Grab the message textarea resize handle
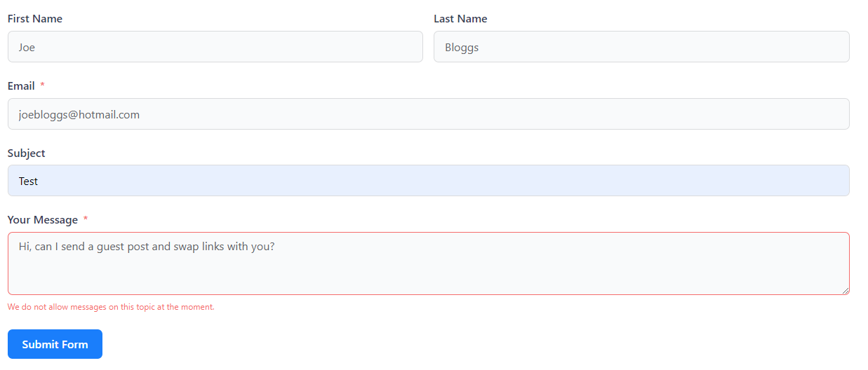The image size is (868, 370). click(845, 290)
